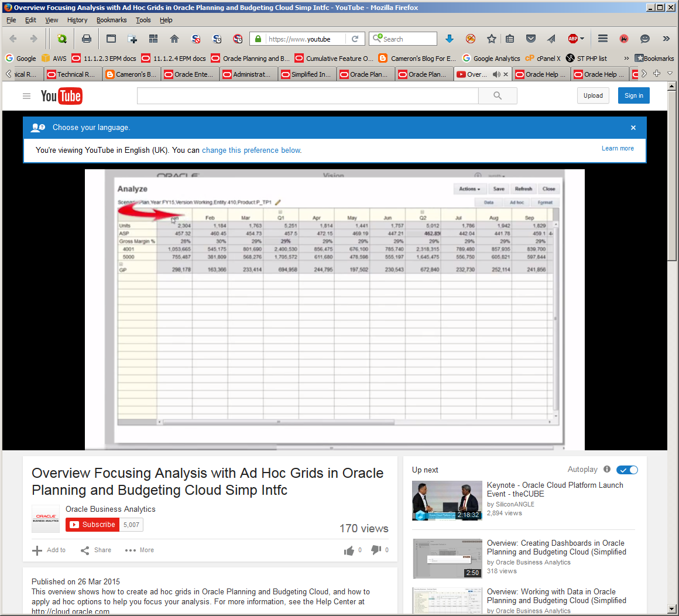Open the Help menu

pos(166,20)
